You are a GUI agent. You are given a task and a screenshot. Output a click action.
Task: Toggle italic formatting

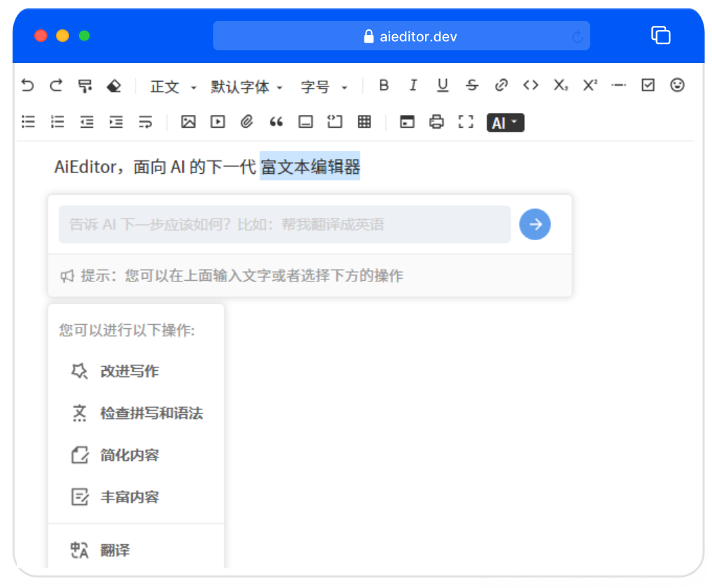pos(413,84)
